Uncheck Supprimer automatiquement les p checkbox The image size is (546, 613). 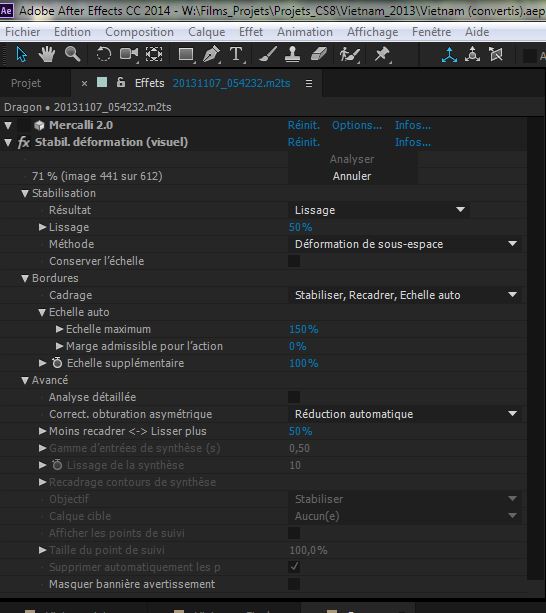coord(294,567)
